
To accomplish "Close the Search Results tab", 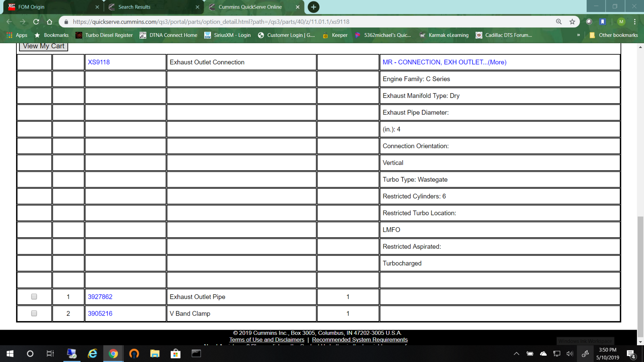I will coord(198,7).
